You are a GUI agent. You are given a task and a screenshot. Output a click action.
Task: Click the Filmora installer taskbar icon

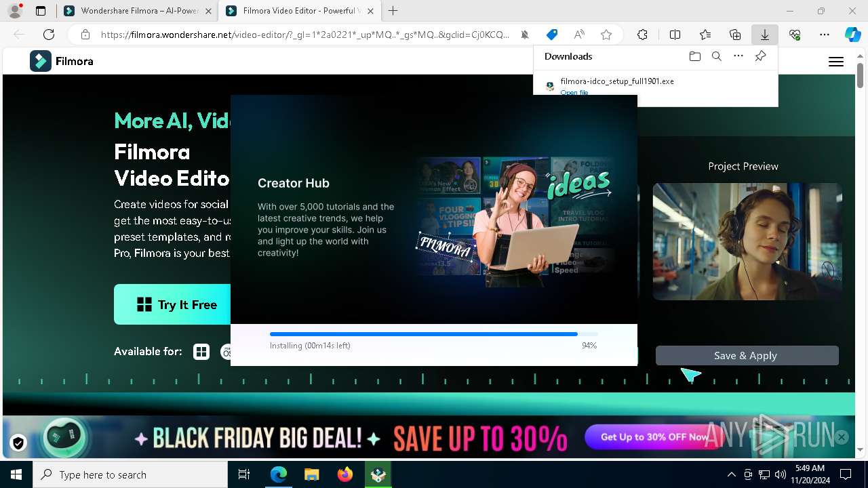point(378,474)
